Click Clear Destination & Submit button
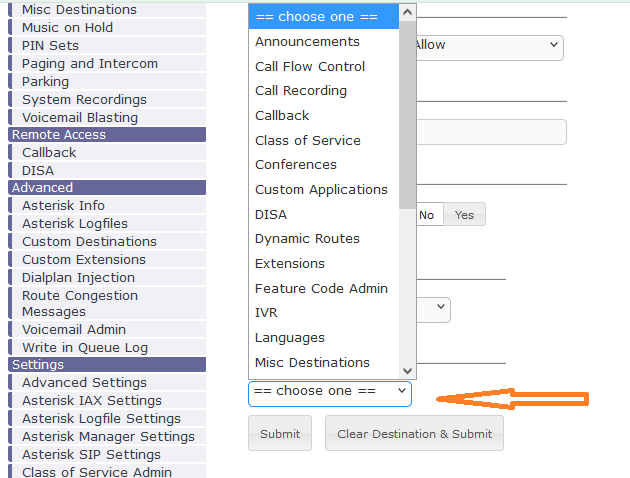Viewport: 630px width, 478px height. click(x=414, y=434)
